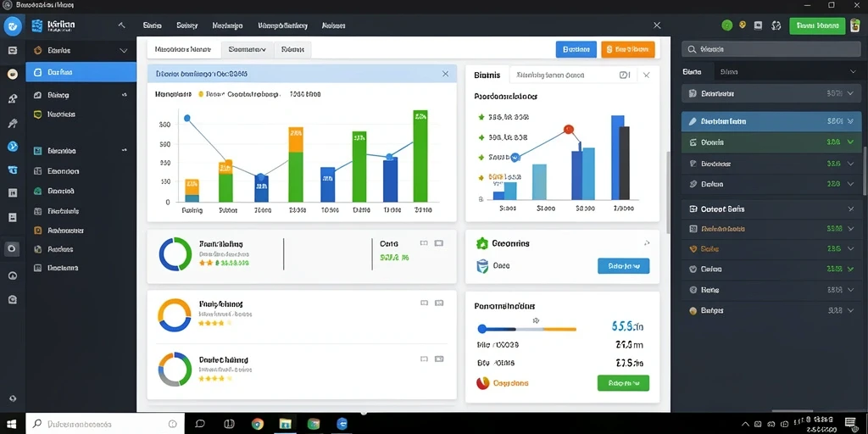Expand the first sidebar item's down chevron
868x434 pixels.
(124, 50)
